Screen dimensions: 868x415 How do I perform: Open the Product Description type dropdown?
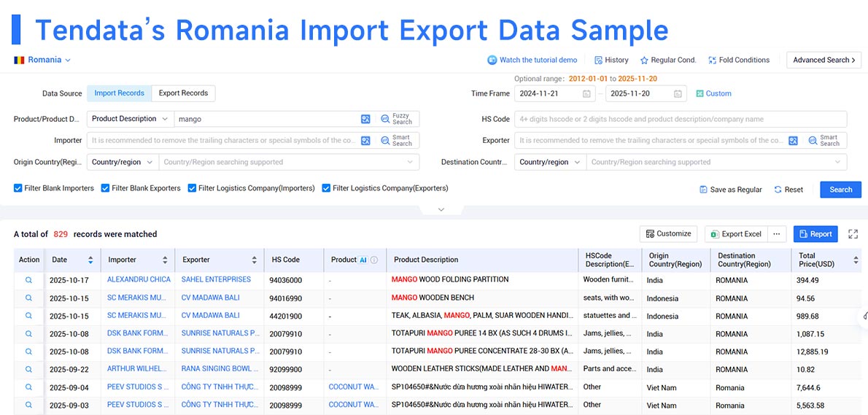tap(130, 119)
